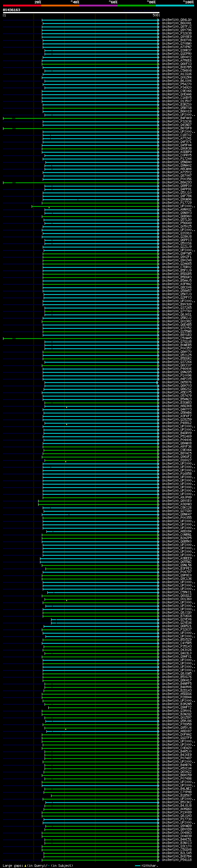Select hit label UniRef100_C5XW45

pos(176,338)
